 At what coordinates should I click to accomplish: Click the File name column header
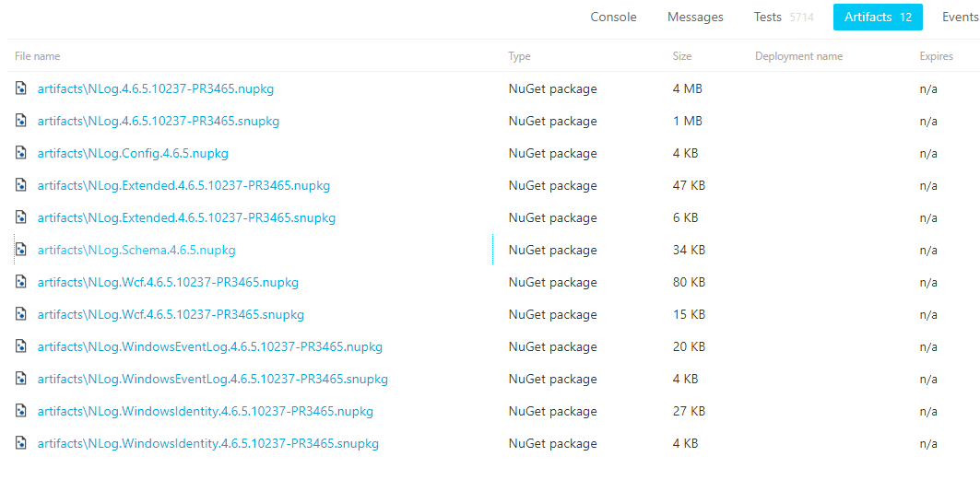(38, 56)
